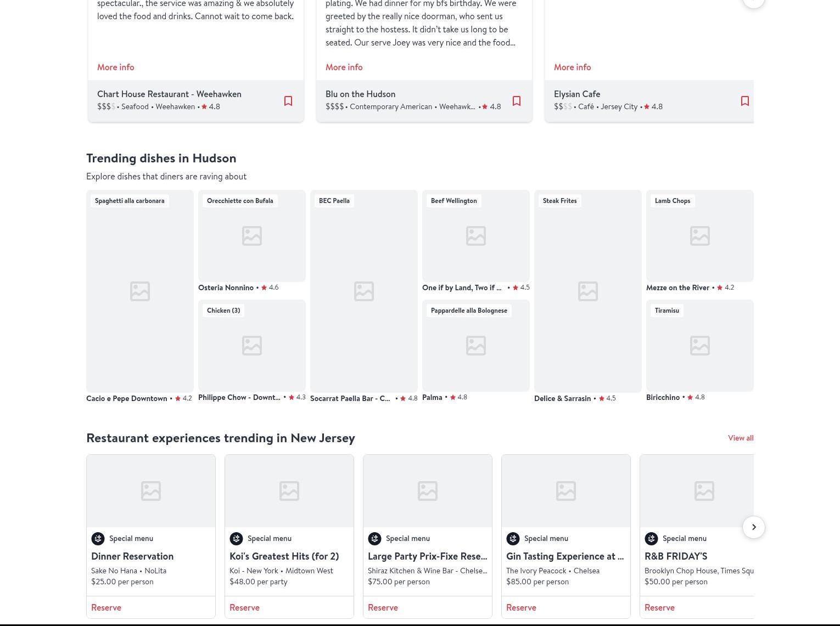Open More info on Elysian Cafe card
The image size is (840, 626).
point(572,67)
